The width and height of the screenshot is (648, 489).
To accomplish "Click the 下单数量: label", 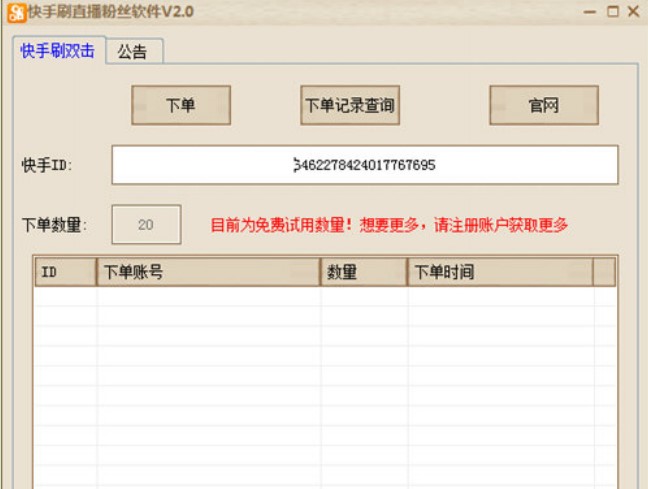I will [x=55, y=226].
